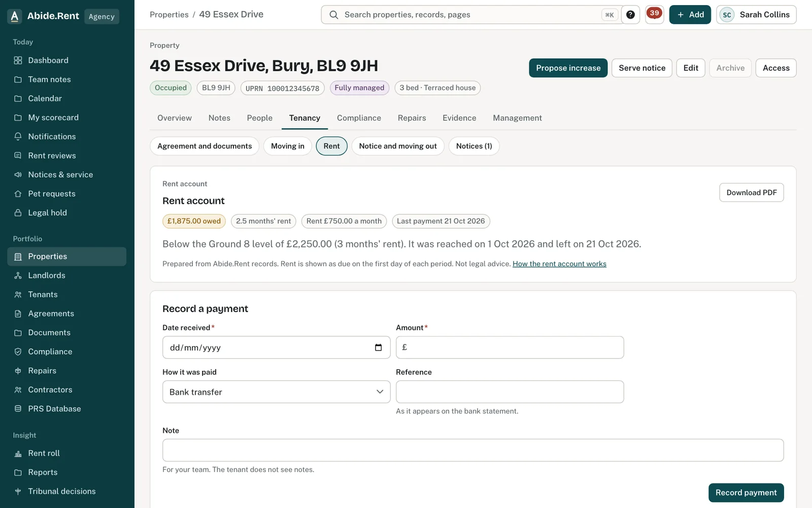Click the Download PDF button
Viewport: 812px width, 508px height.
pos(752,193)
